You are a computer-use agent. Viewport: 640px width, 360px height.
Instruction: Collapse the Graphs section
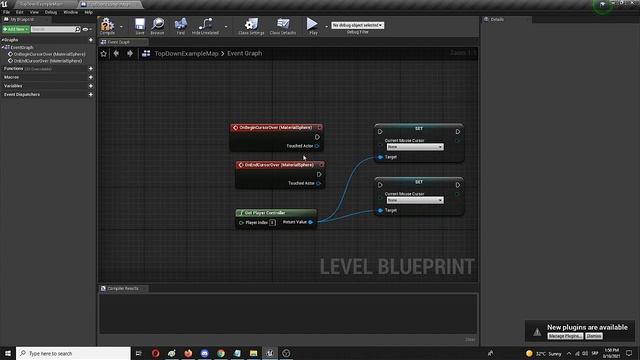point(2,40)
